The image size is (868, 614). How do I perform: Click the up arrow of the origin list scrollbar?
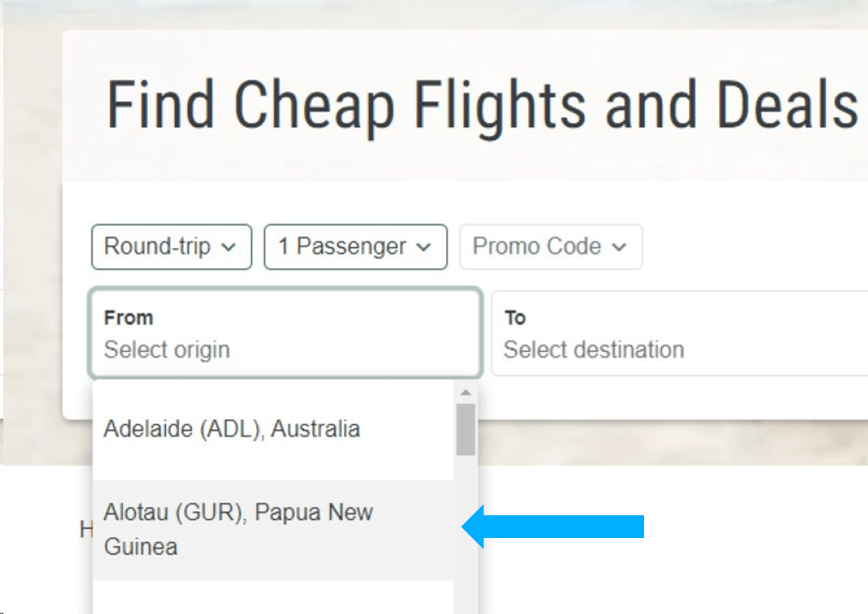pos(466,392)
